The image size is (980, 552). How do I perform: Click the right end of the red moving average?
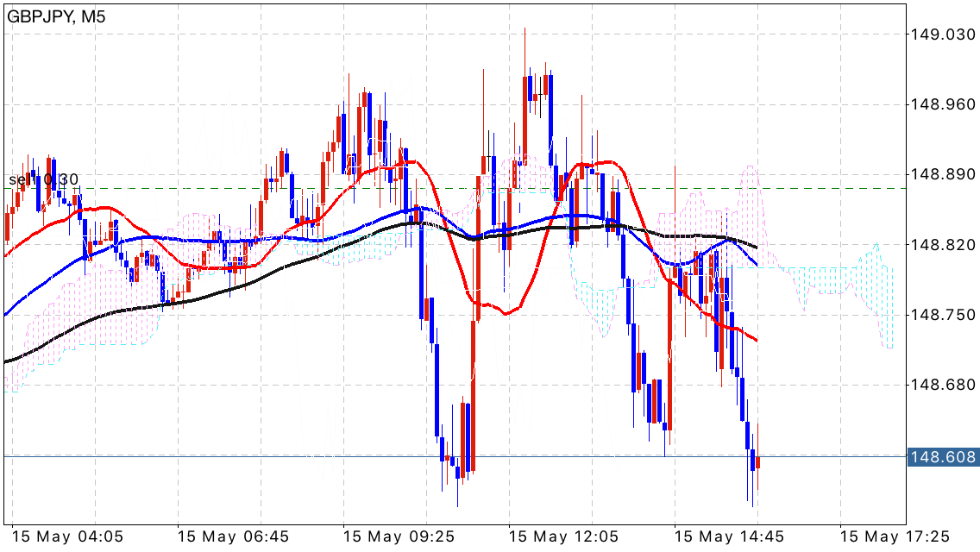756,340
